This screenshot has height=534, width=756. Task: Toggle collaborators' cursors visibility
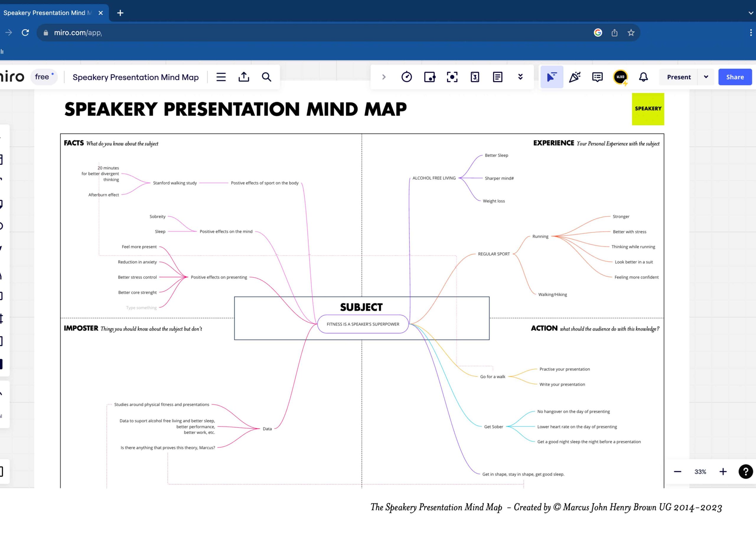click(x=552, y=77)
